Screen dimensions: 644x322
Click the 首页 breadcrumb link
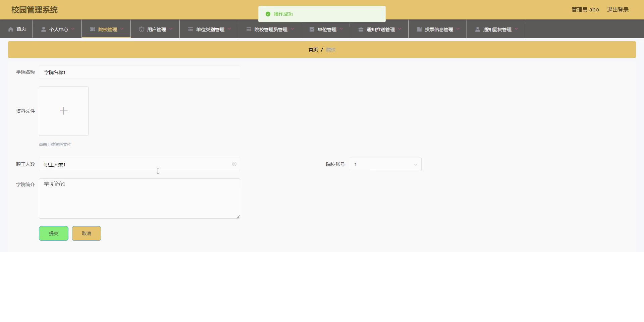pyautogui.click(x=313, y=50)
